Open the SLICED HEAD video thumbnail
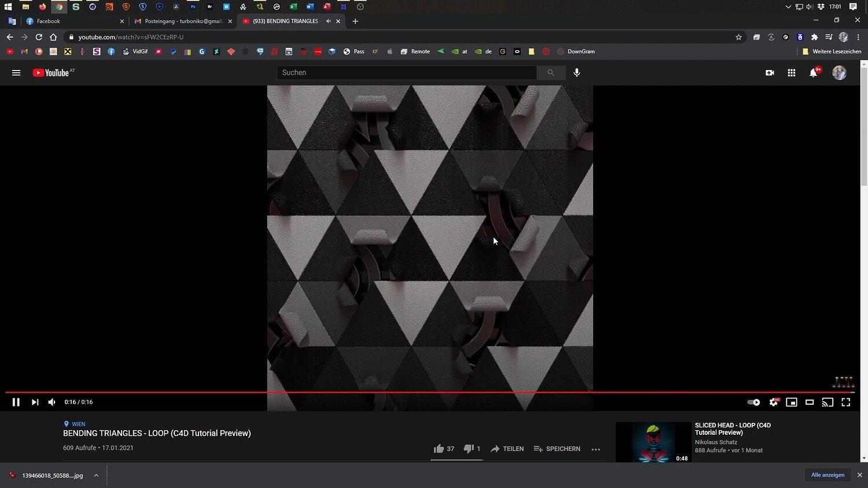This screenshot has height=488, width=868. point(653,442)
